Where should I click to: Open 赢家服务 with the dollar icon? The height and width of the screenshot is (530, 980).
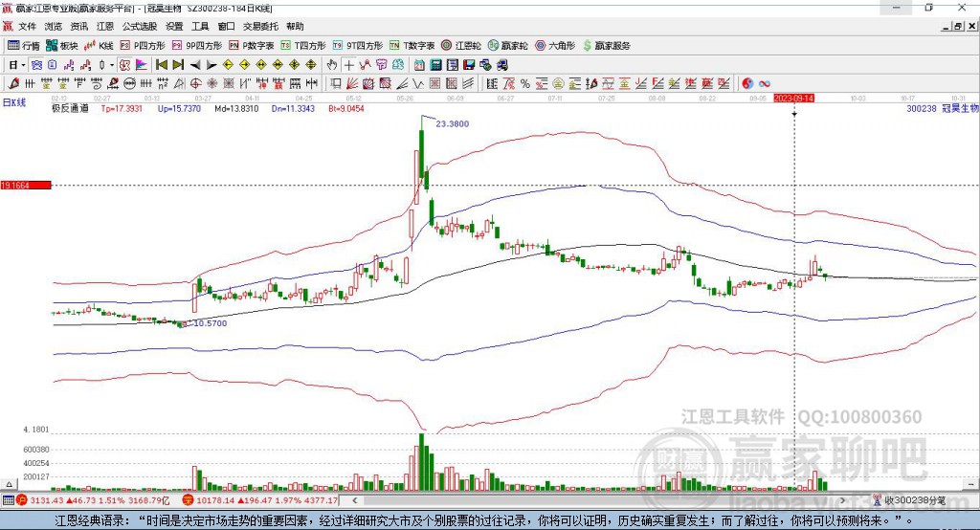(x=606, y=46)
